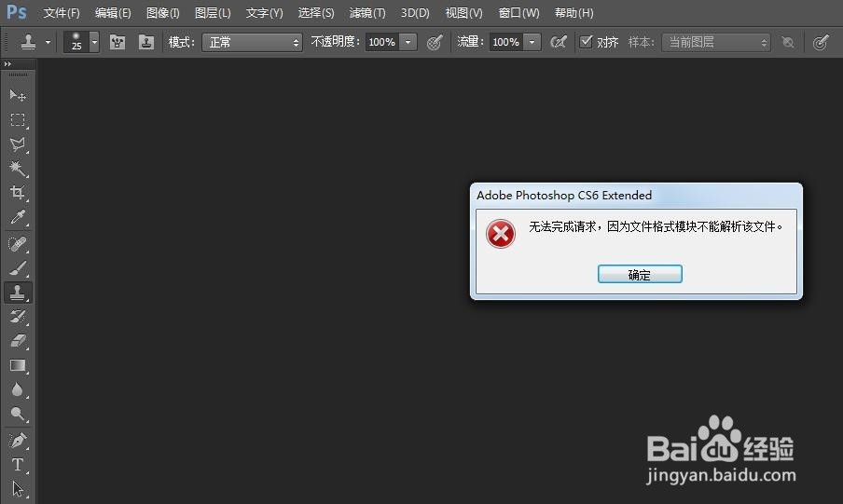Image resolution: width=843 pixels, height=504 pixels.
Task: Open the 编辑(E) menu
Action: click(x=113, y=13)
